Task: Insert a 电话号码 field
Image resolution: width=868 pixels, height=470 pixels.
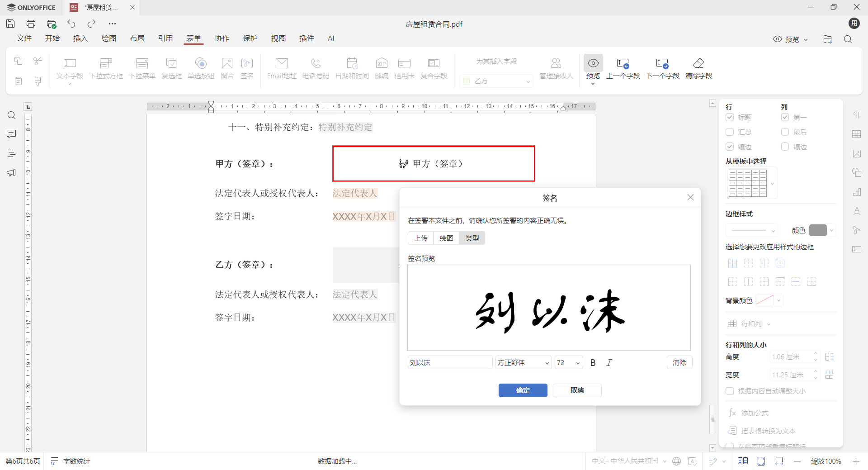Action: (x=316, y=68)
